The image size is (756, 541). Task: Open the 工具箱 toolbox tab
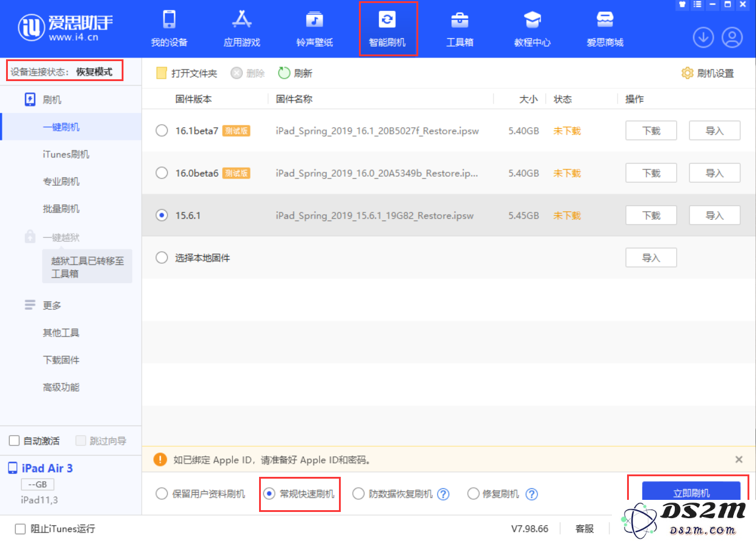459,28
